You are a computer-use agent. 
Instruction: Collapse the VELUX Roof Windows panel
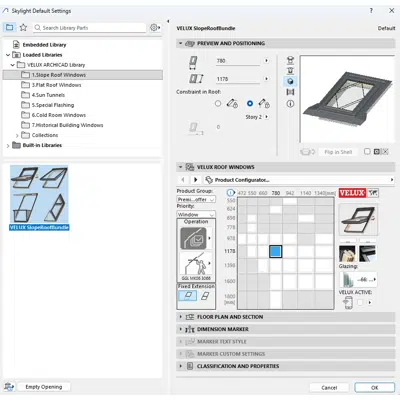(180, 167)
